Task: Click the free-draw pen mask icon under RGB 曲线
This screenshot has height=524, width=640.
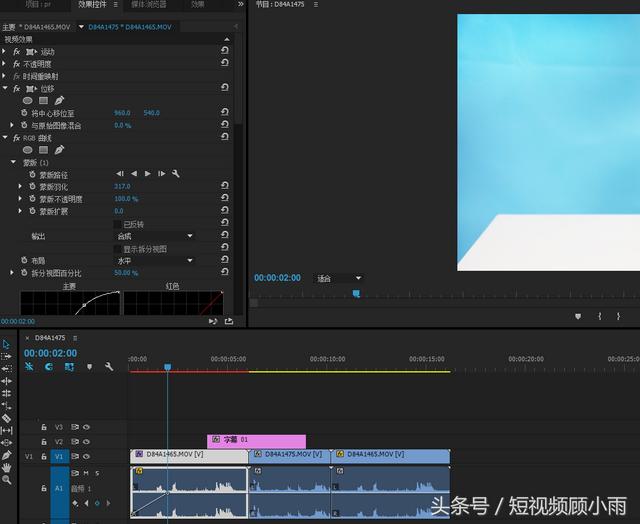Action: (x=59, y=150)
